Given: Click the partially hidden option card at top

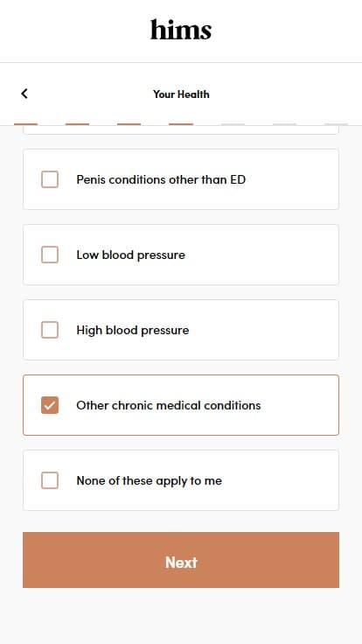Looking at the screenshot, I should click(181, 129).
